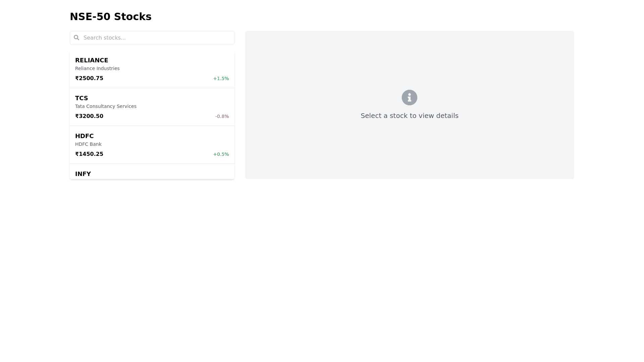Click the -0.8% change for TCS
This screenshot has width=644, height=362.
pos(222,116)
